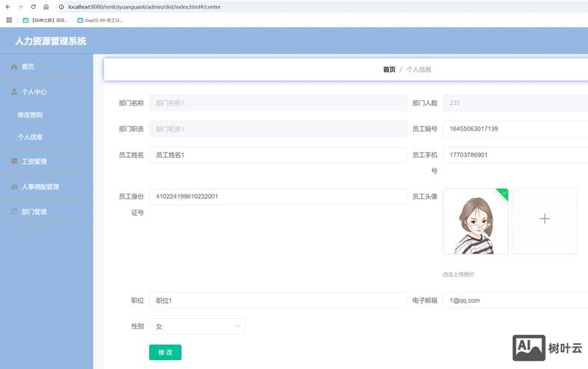Open the browser apps grid icon
This screenshot has width=588, height=369.
click(9, 20)
